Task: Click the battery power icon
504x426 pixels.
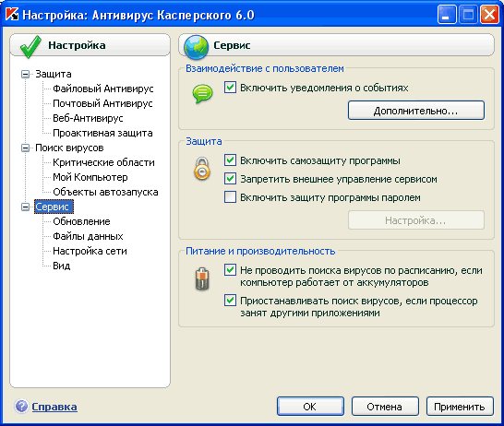Action: 202,278
